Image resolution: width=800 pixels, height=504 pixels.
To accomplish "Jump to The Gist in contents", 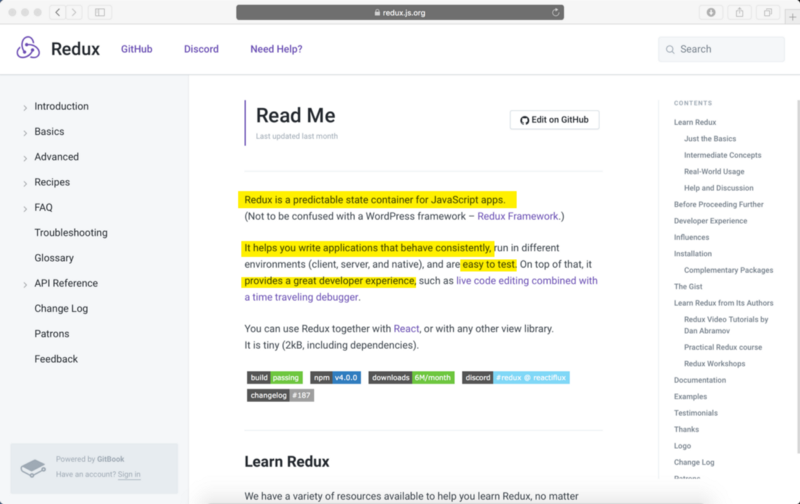I will coord(688,287).
